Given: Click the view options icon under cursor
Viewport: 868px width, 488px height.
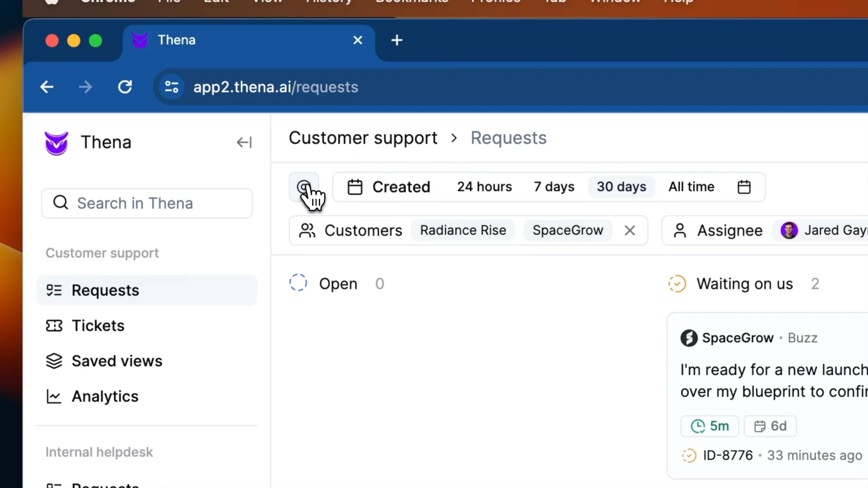Looking at the screenshot, I should click(303, 187).
